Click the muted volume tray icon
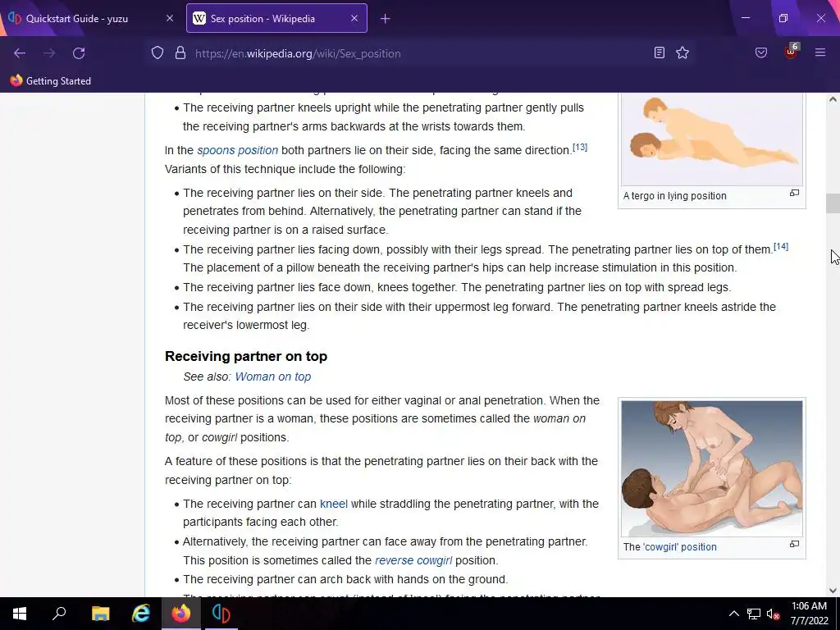Image resolution: width=840 pixels, height=630 pixels. pyautogui.click(x=773, y=614)
